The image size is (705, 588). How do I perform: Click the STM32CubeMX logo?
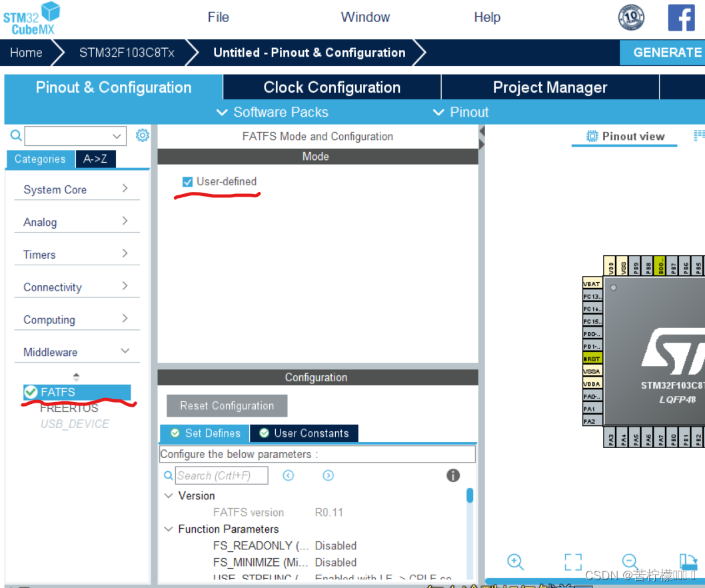pos(31,19)
